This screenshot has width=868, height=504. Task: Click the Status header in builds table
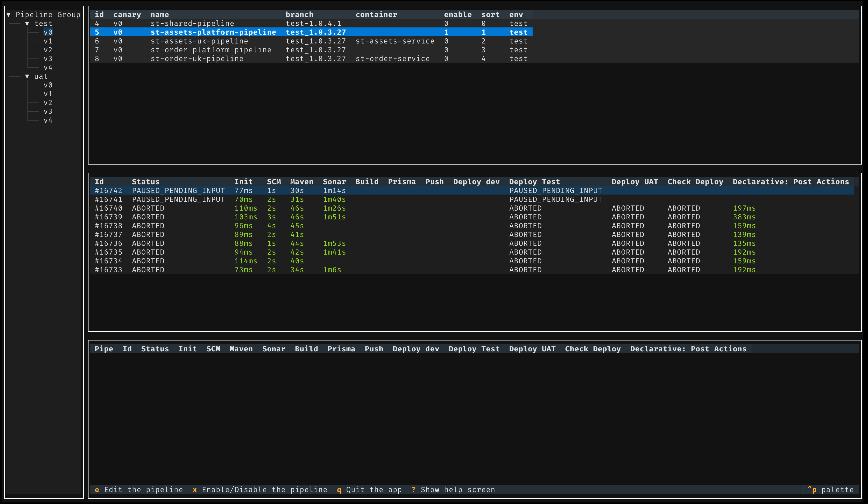coord(146,182)
